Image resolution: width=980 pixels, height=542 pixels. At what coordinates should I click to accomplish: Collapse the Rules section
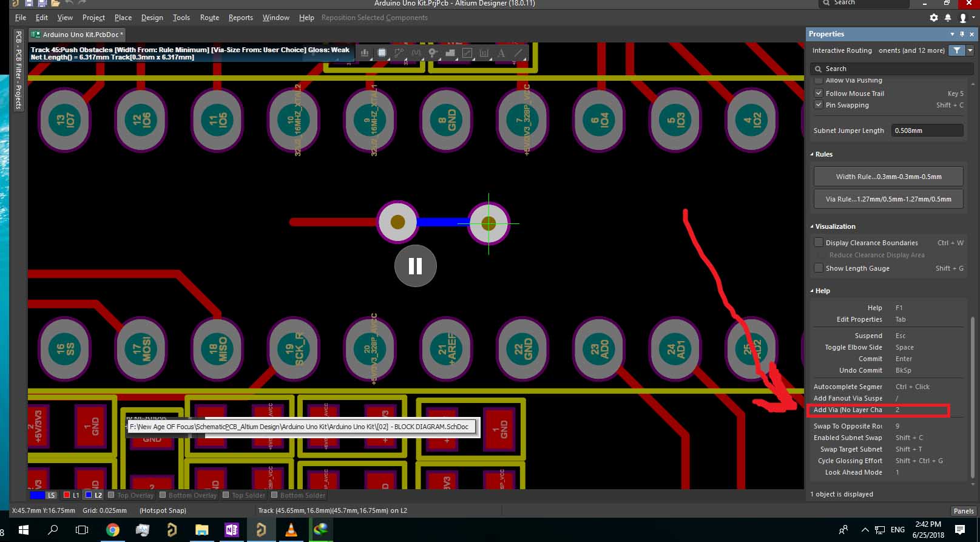812,154
